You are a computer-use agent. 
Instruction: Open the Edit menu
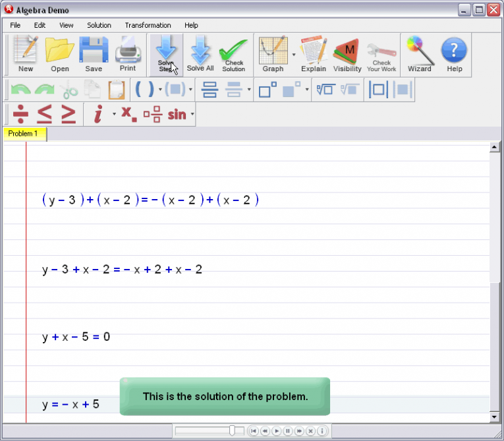(40, 25)
